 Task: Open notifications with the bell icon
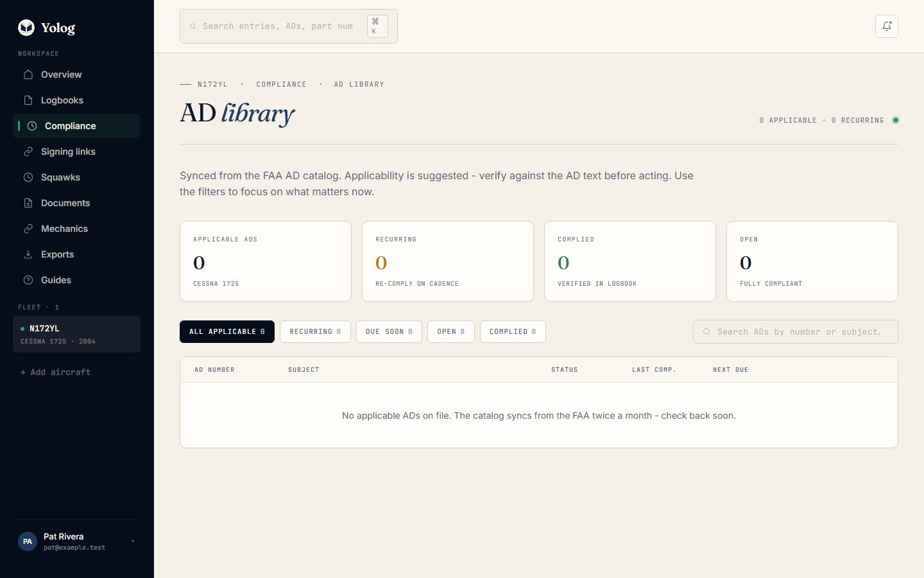[887, 26]
